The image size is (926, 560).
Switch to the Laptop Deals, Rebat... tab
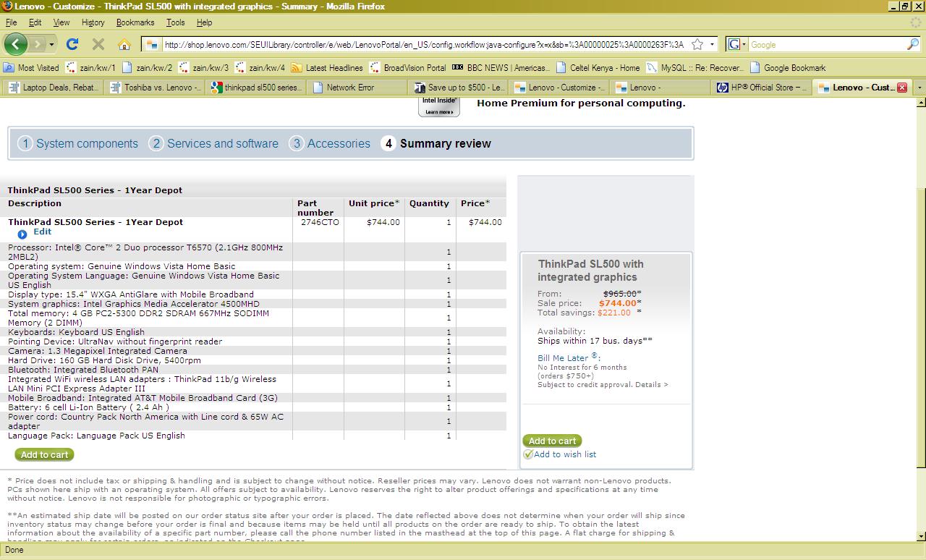(53, 87)
